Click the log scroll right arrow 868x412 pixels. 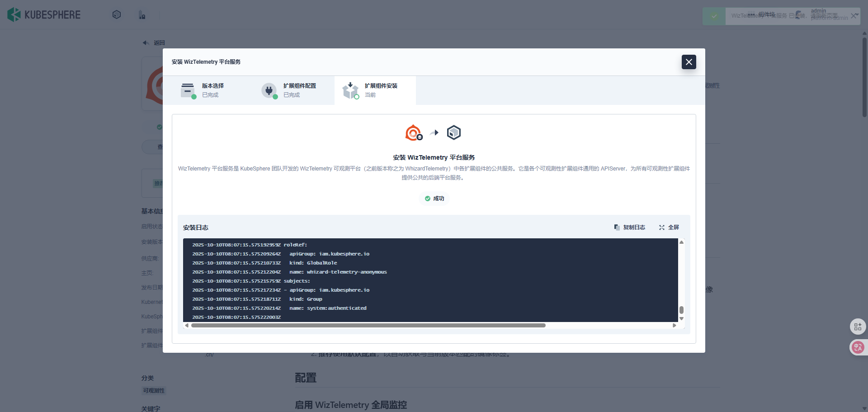tap(674, 325)
